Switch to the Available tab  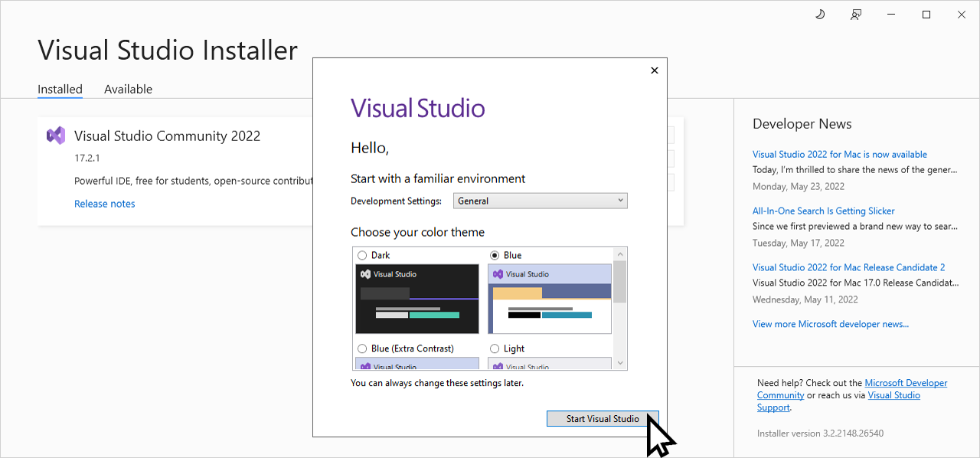(128, 89)
